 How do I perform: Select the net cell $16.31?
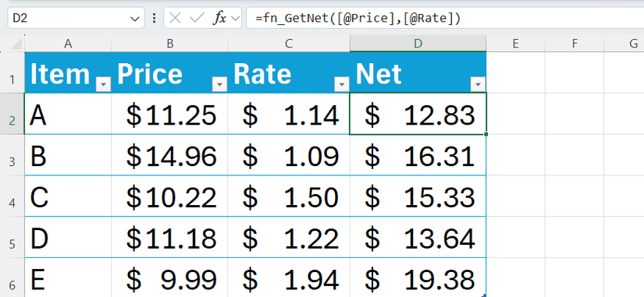pos(418,154)
